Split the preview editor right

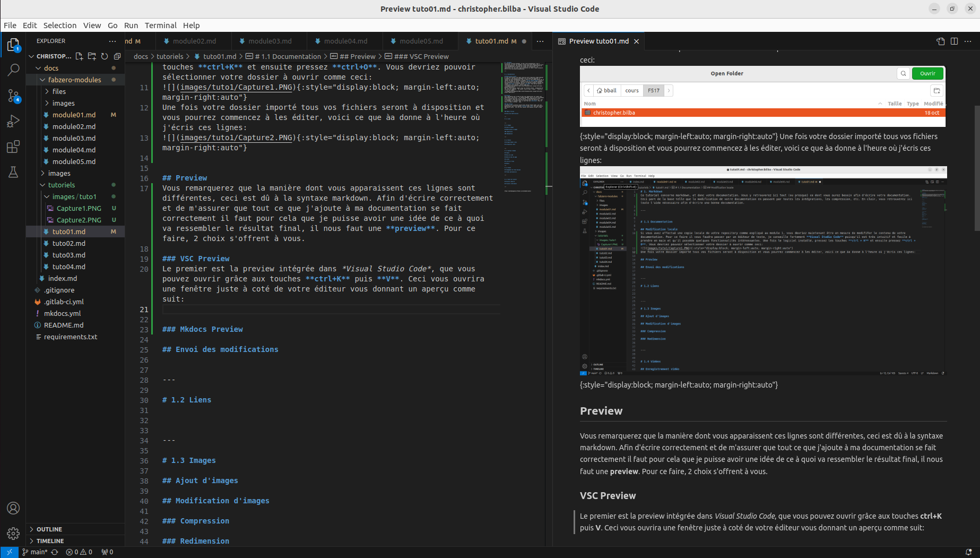954,41
